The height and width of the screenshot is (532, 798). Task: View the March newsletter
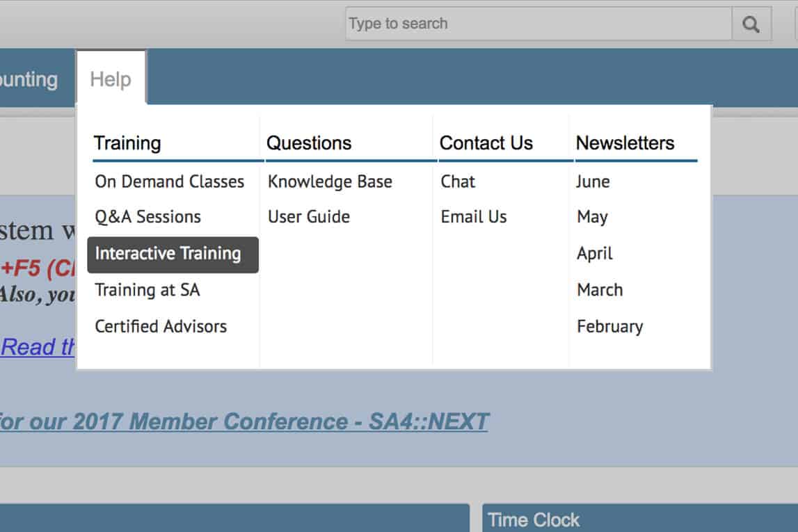pyautogui.click(x=600, y=290)
